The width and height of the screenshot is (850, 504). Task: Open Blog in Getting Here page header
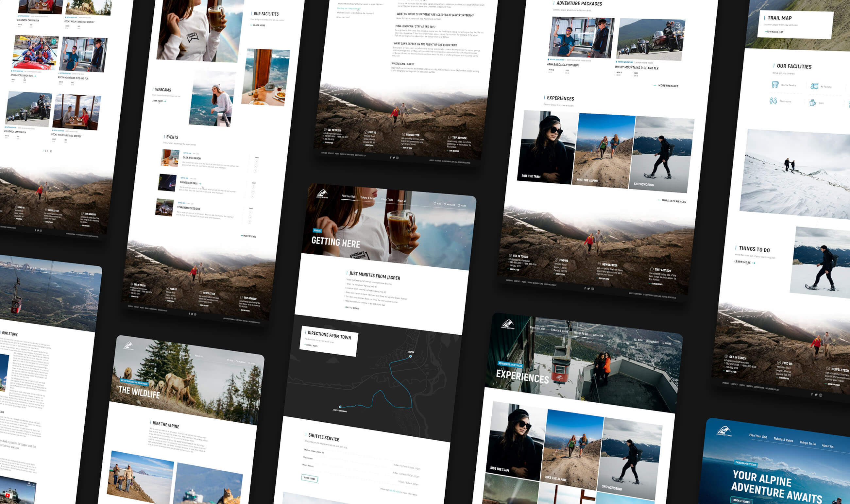coord(437,204)
